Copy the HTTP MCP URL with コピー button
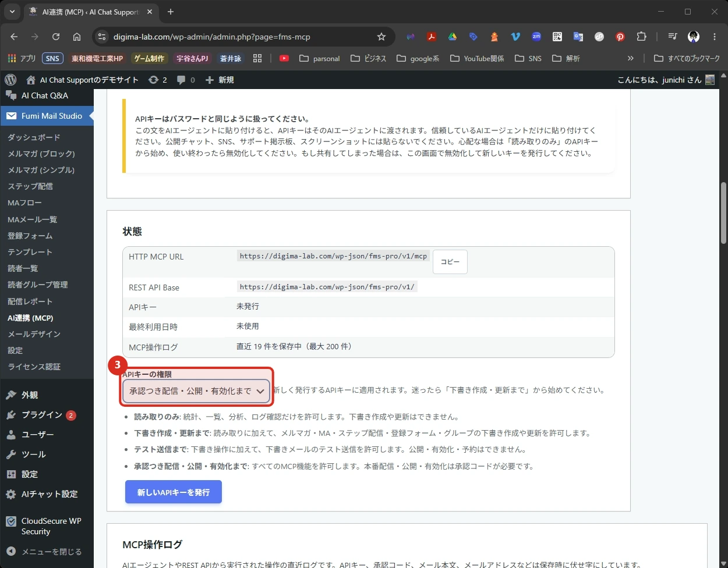Viewport: 728px width, 568px height. [450, 262]
